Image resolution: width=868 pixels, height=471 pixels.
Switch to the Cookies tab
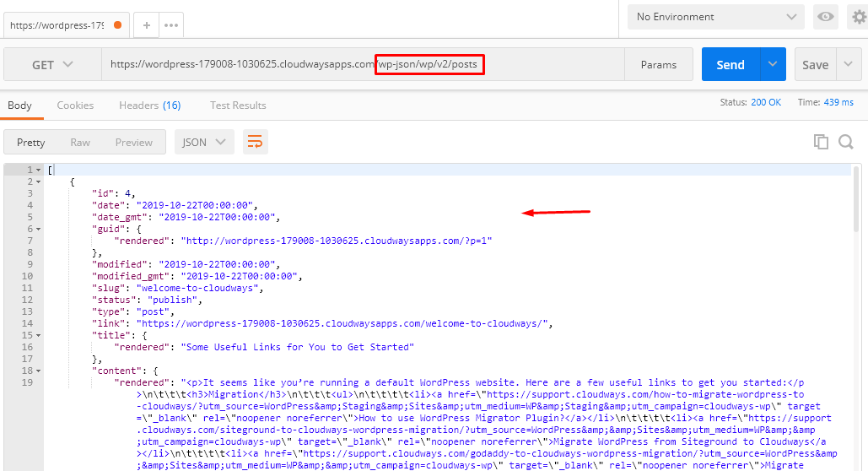coord(75,106)
